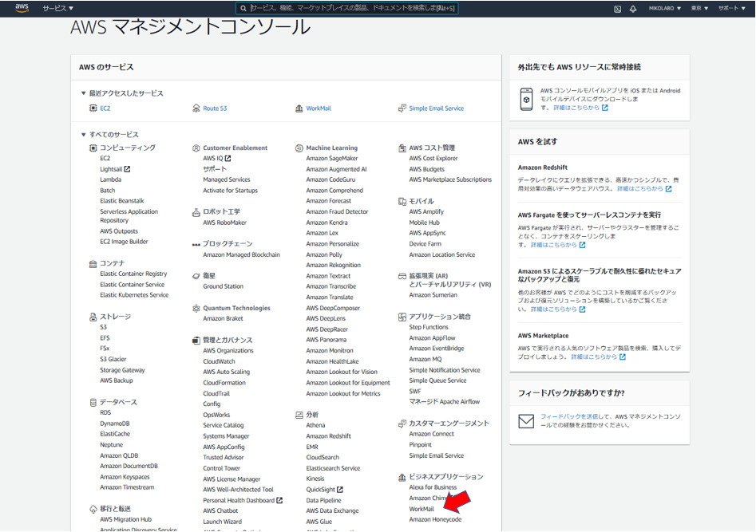The width and height of the screenshot is (756, 532).
Task: Open the S3 service link
Action: point(103,327)
